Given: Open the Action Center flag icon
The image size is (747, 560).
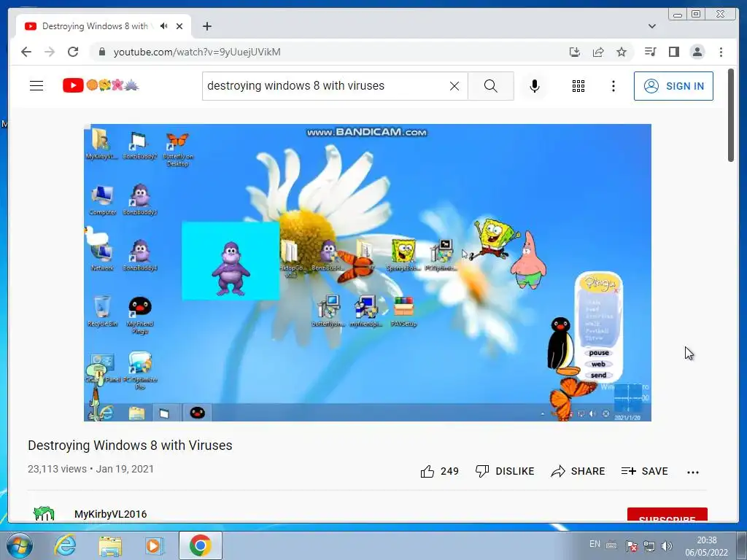Looking at the screenshot, I should [632, 546].
